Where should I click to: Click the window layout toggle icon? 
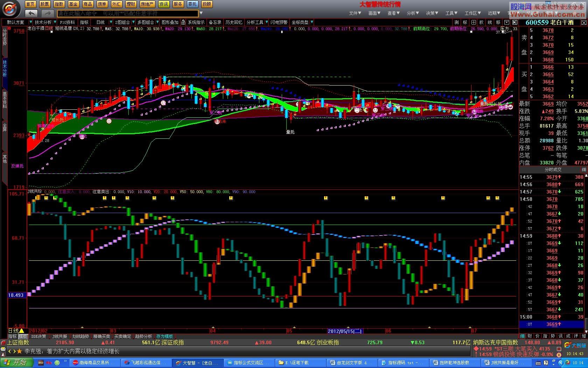click(506, 22)
